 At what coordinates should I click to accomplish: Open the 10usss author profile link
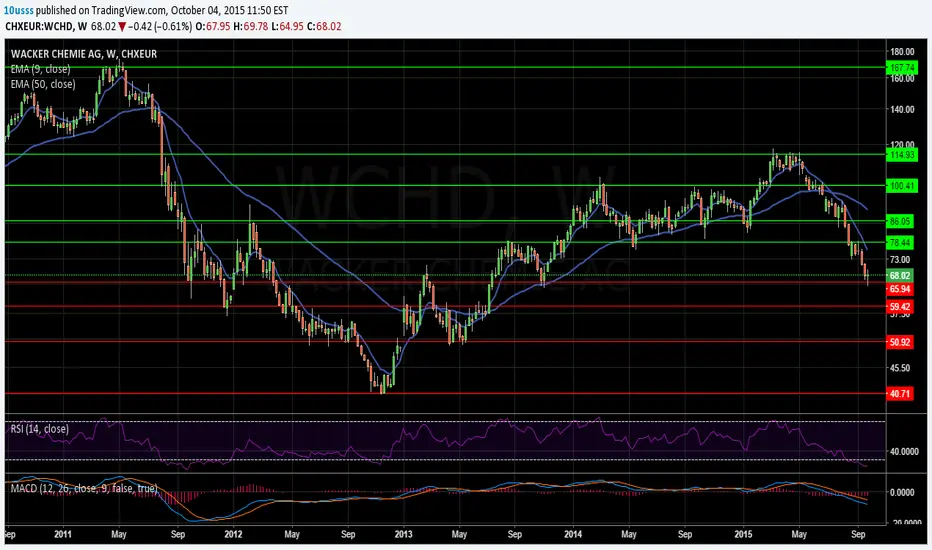18,10
